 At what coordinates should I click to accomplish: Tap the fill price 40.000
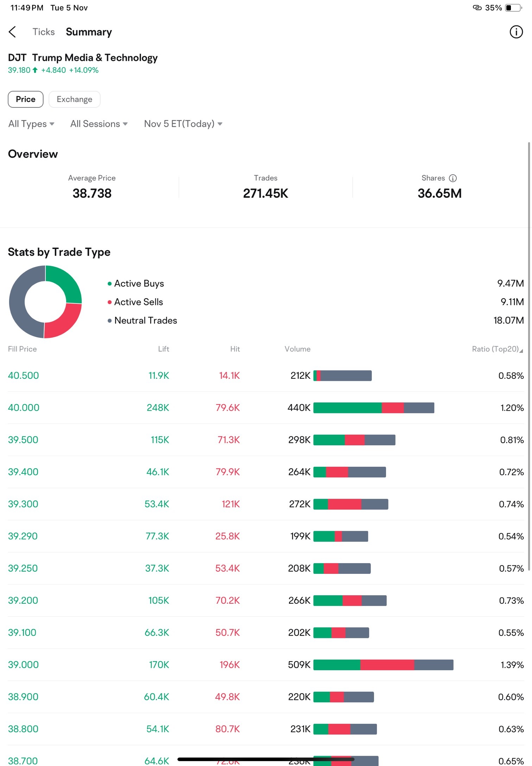pos(24,408)
